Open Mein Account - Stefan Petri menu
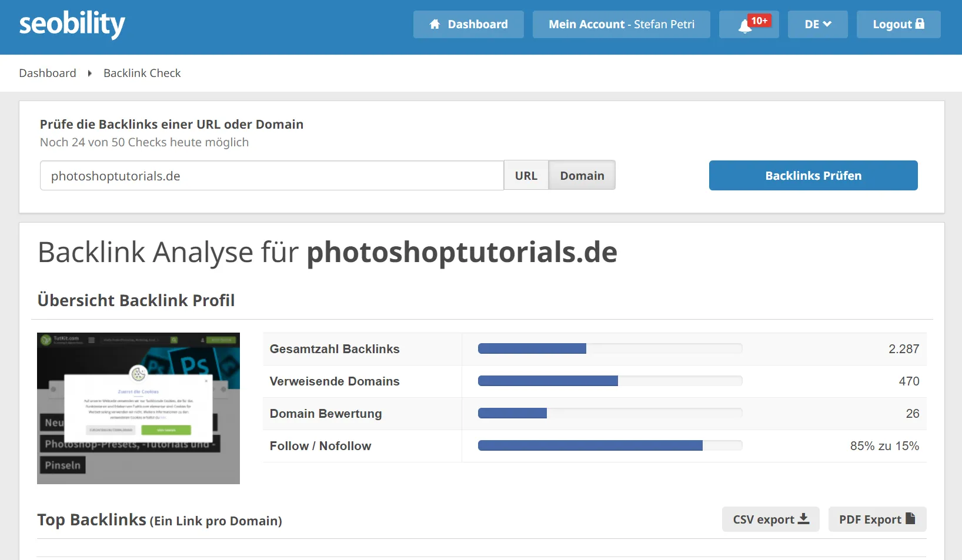 621,24
